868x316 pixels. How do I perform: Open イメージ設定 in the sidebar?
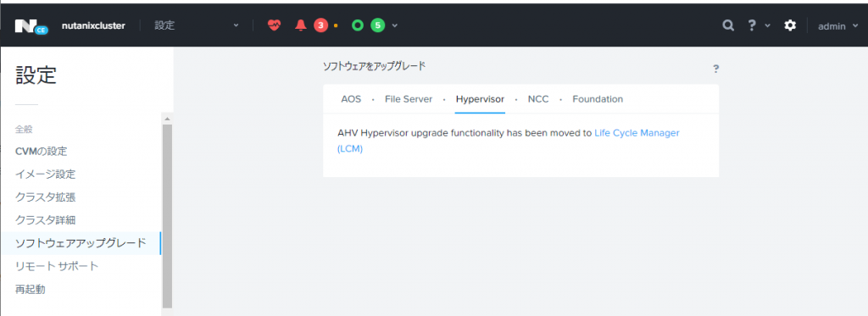(x=46, y=175)
